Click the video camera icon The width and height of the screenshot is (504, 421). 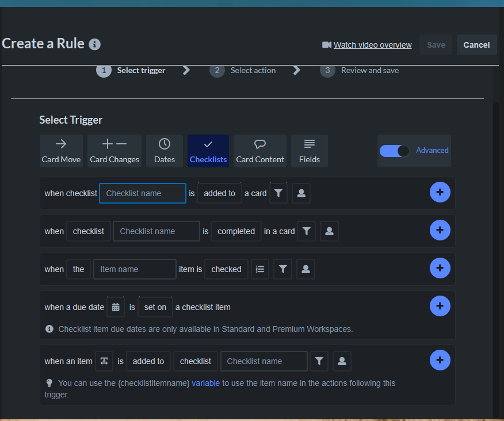click(327, 45)
